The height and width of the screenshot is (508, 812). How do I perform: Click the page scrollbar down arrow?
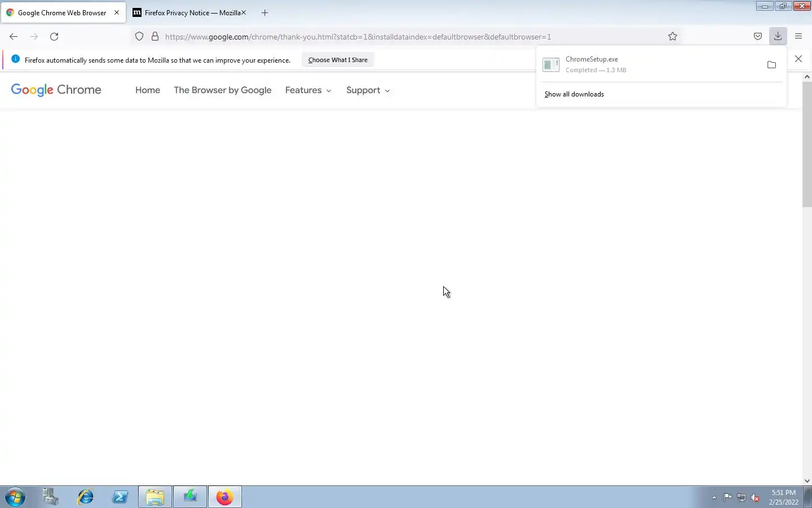(x=807, y=481)
